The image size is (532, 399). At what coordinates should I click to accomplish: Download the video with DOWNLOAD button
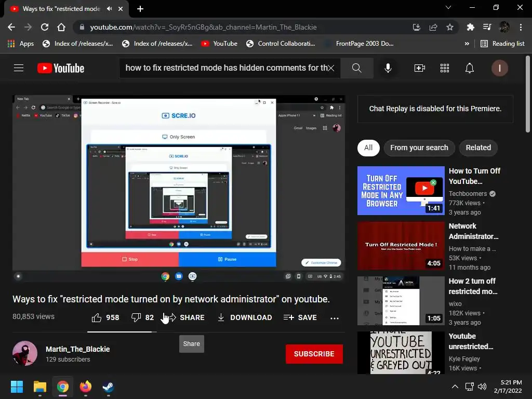(245, 317)
